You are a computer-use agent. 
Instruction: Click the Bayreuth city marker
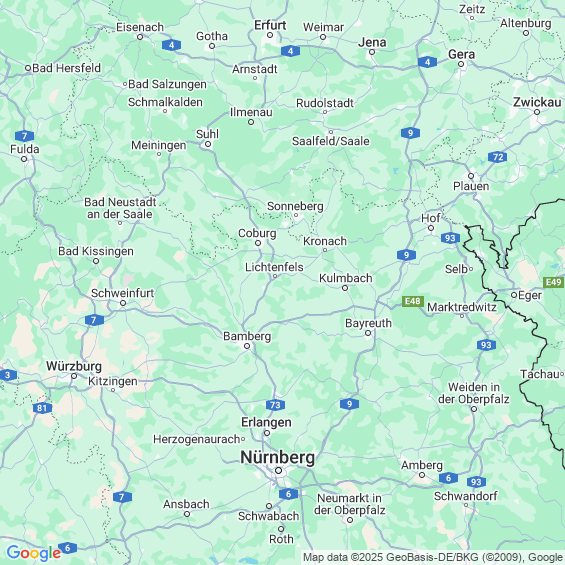coord(368,333)
